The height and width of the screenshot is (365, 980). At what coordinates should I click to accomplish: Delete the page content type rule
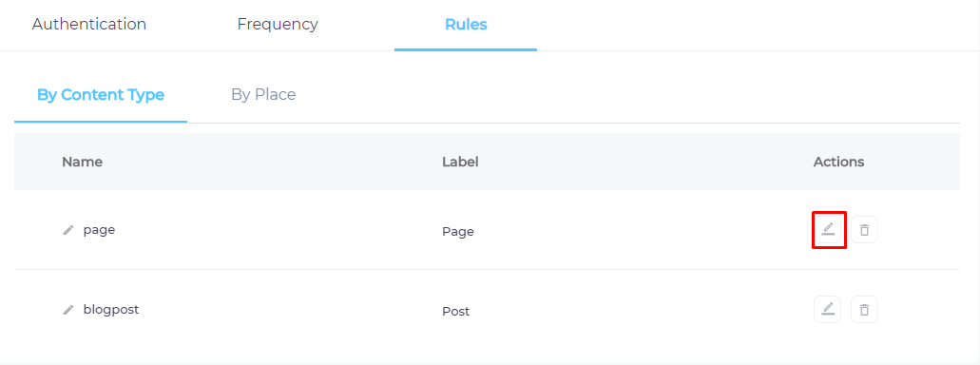coord(864,230)
